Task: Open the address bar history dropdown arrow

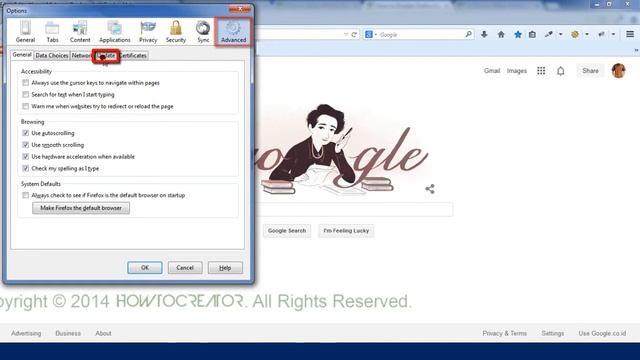Action: tap(346, 35)
